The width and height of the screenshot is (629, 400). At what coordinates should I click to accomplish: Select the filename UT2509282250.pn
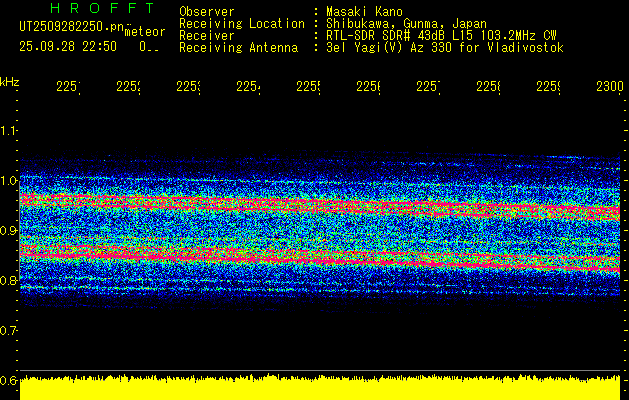[x=72, y=26]
